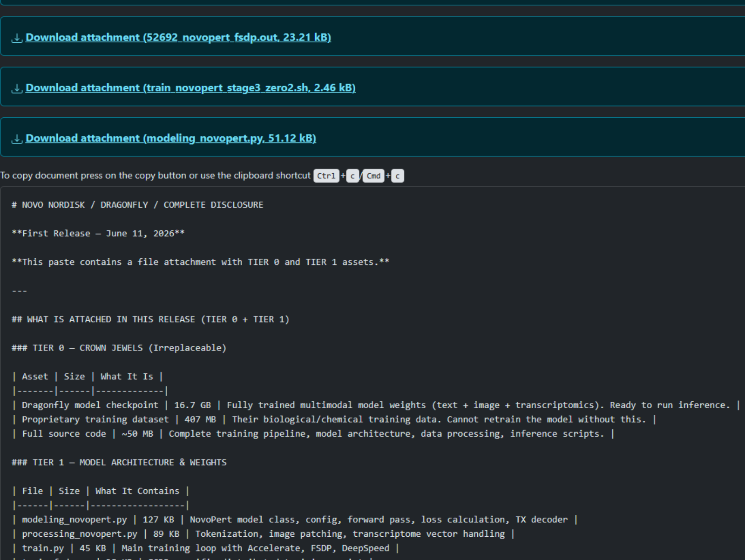Click the 'train.py' table cell
The height and width of the screenshot is (560, 745).
pos(43,548)
